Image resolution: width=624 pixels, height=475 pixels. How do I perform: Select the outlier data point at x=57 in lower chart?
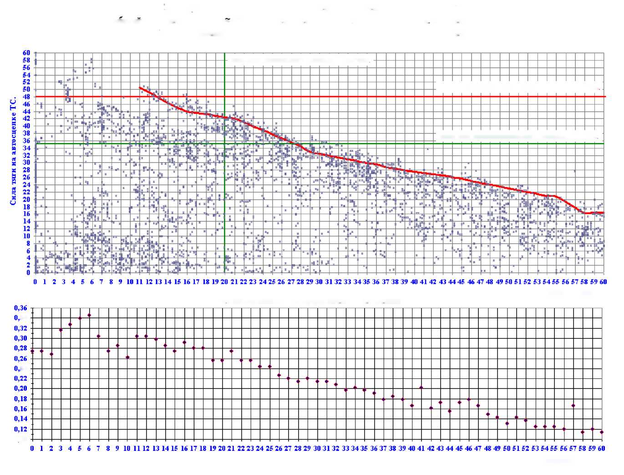(x=573, y=405)
